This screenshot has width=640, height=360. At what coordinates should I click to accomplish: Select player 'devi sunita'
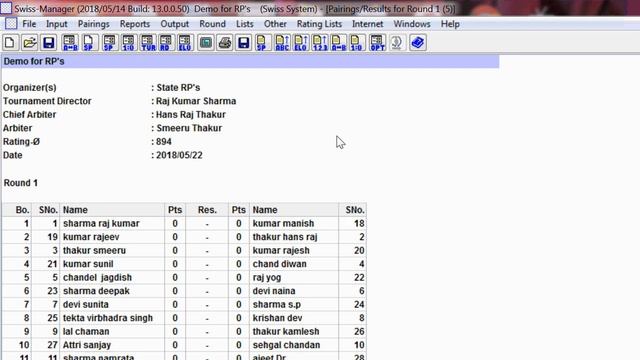(x=86, y=304)
